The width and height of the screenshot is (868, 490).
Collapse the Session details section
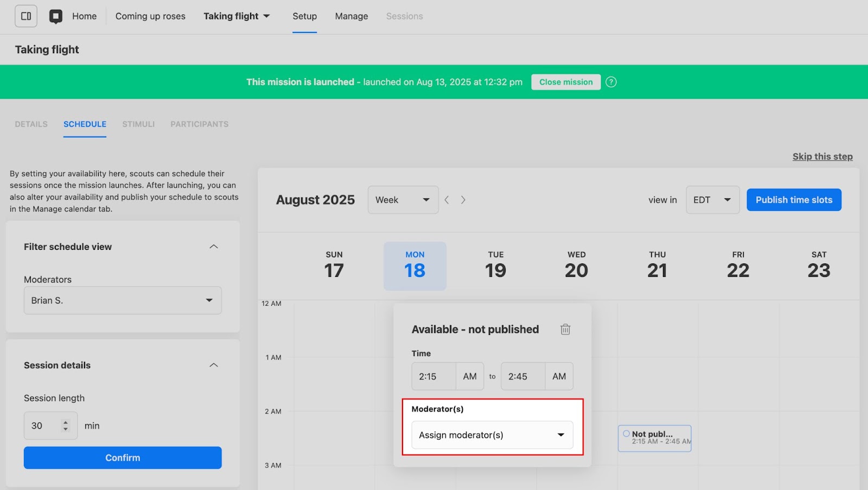click(x=214, y=365)
